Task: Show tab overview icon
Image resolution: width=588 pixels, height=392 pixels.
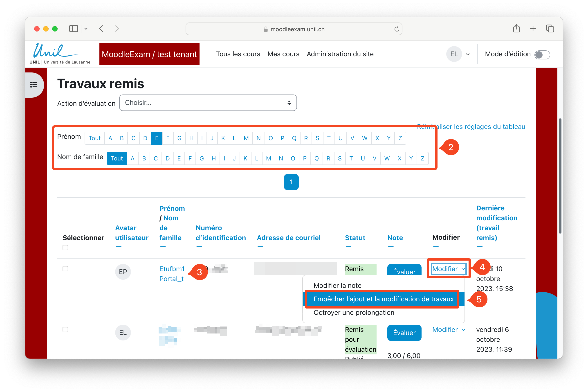Action: click(550, 29)
